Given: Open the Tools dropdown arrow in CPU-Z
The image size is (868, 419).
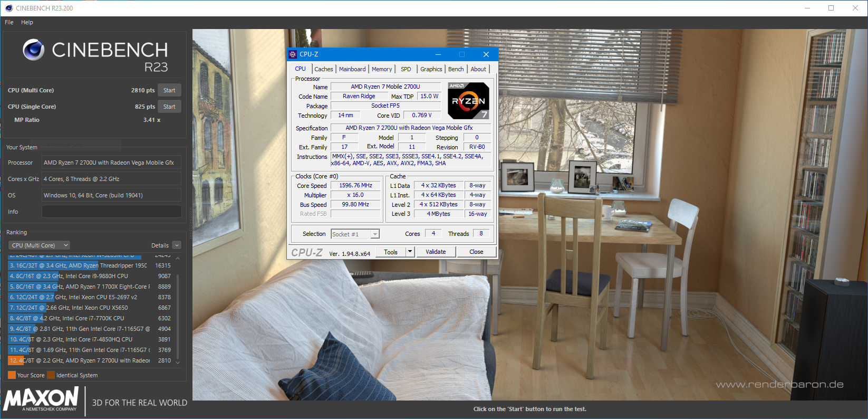Looking at the screenshot, I should 410,252.
